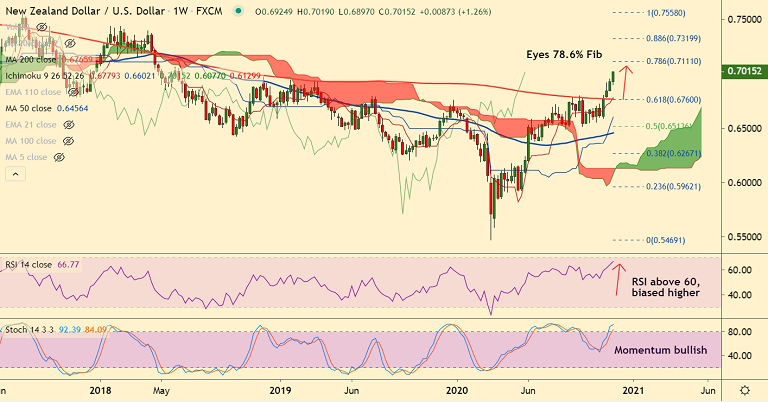Image resolution: width=768 pixels, height=402 pixels.
Task: Click the high value H0.70190
Action: [x=315, y=11]
